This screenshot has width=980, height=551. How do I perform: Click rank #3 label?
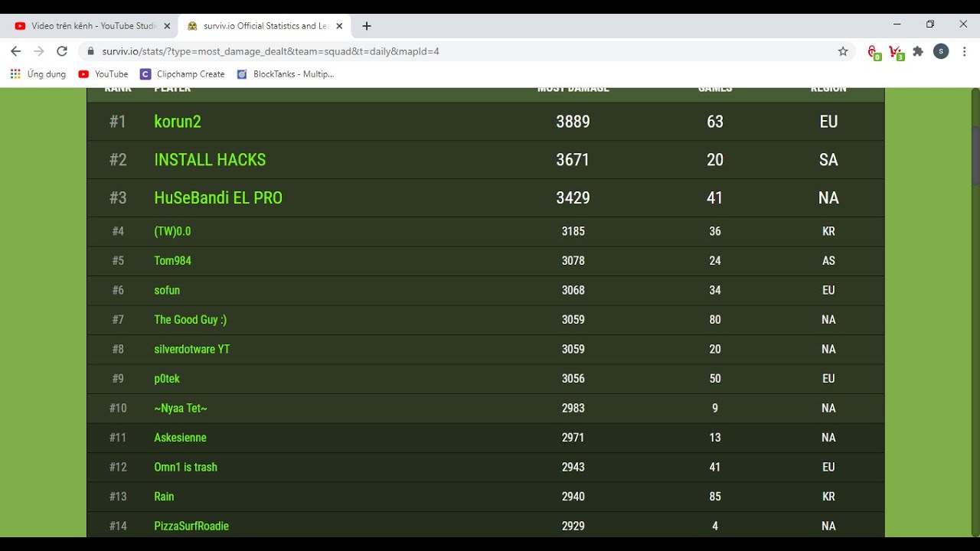click(117, 197)
